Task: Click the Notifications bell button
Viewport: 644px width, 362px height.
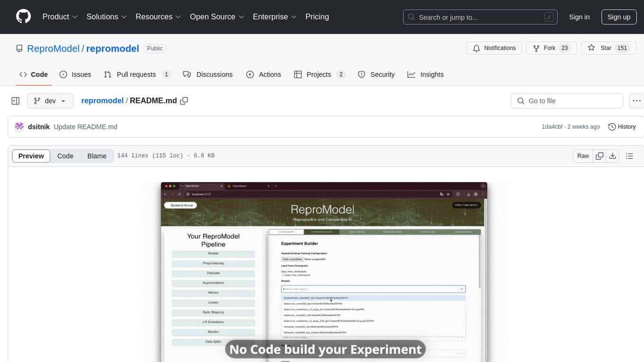Action: coord(494,48)
